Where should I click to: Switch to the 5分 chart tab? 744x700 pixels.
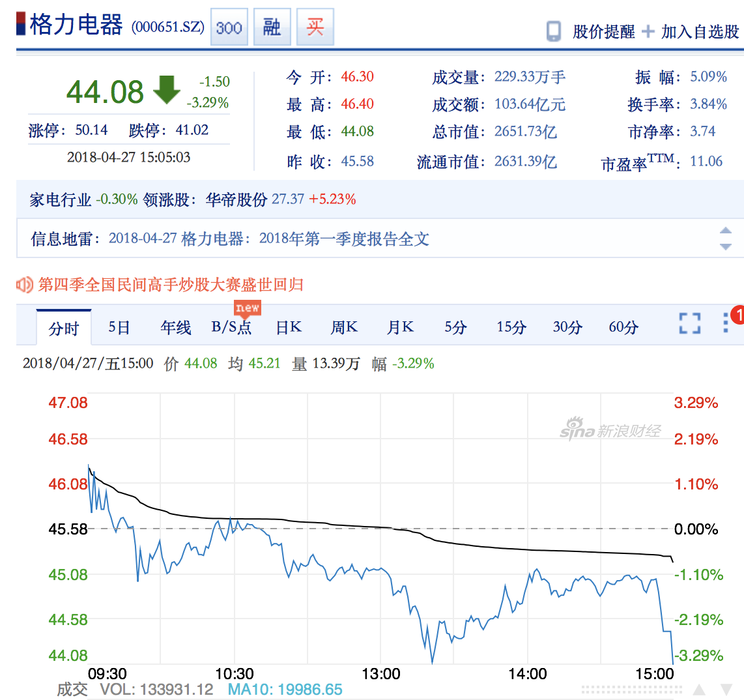455,327
